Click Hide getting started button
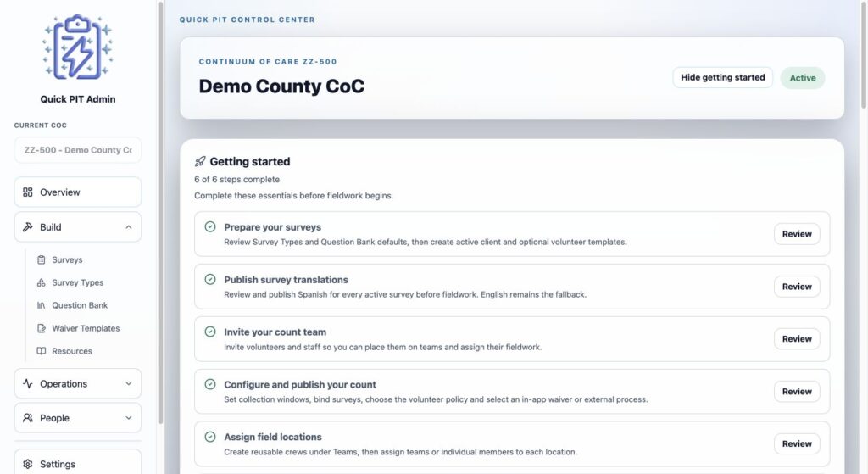The image size is (868, 474). pos(722,77)
